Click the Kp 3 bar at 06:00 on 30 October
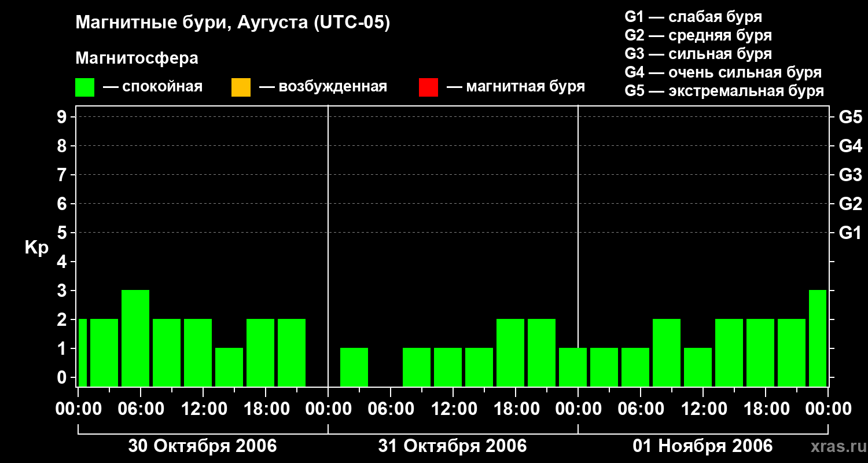 pos(135,338)
